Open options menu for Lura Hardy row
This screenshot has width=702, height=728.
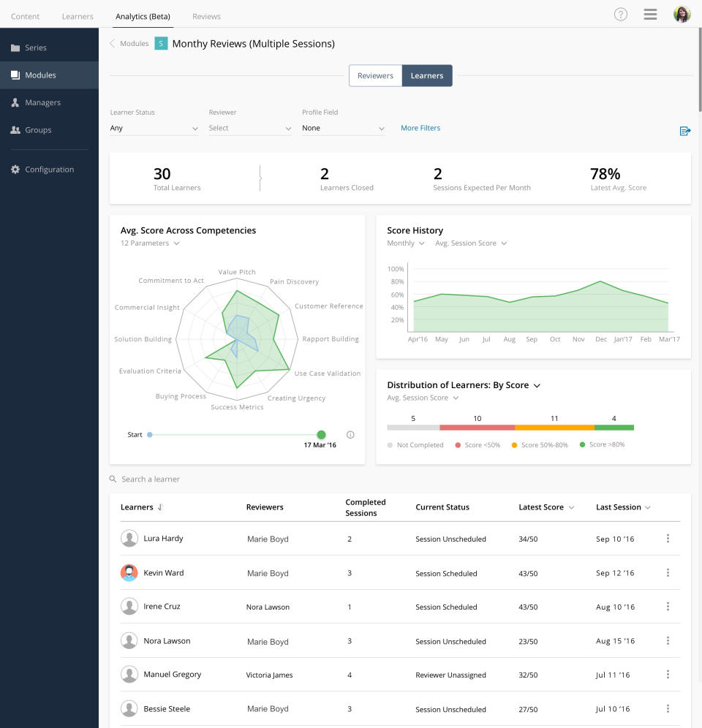click(668, 539)
